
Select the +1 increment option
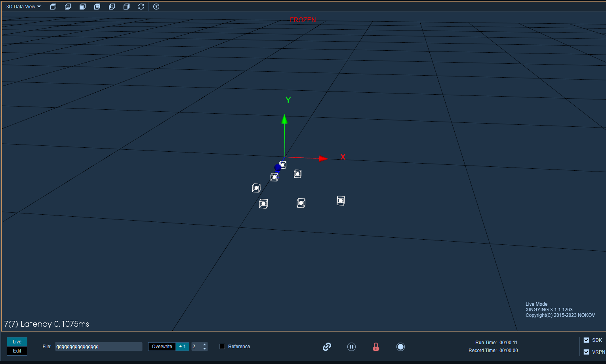[x=183, y=347]
